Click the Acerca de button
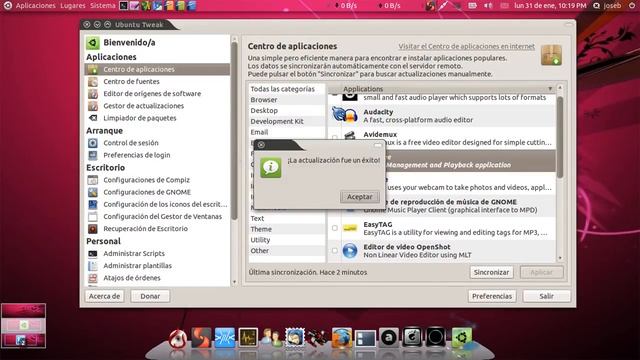640x360 pixels. point(104,296)
